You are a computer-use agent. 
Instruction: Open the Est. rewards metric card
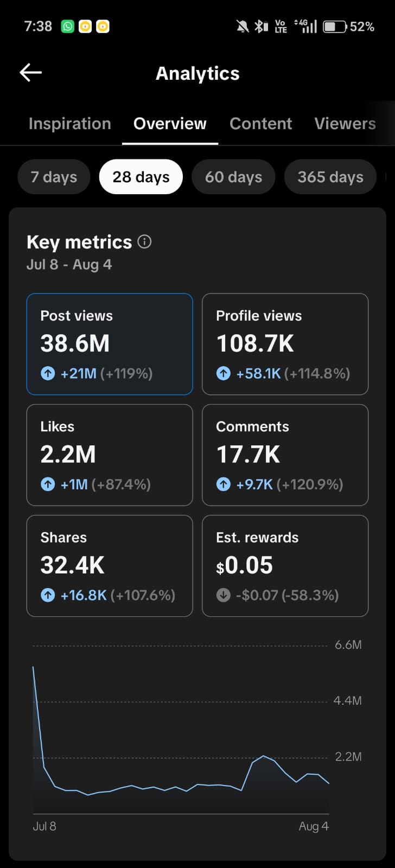pos(285,566)
